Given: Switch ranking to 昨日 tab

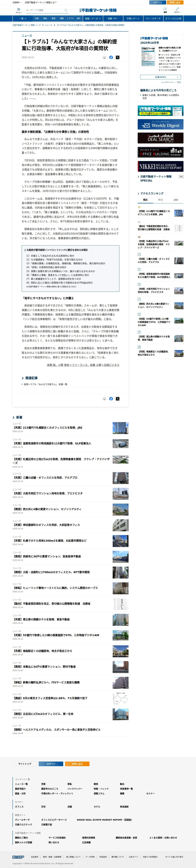Looking at the screenshot, I should click(x=160, y=200).
